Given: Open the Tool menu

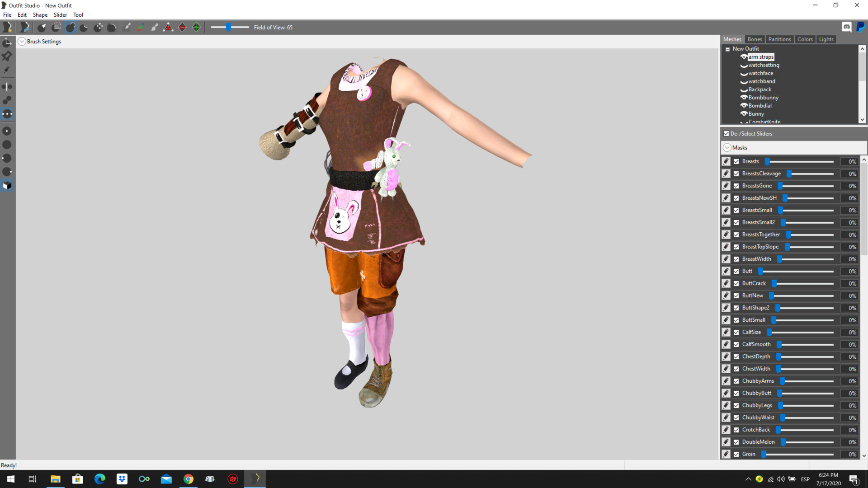Looking at the screenshot, I should point(78,15).
